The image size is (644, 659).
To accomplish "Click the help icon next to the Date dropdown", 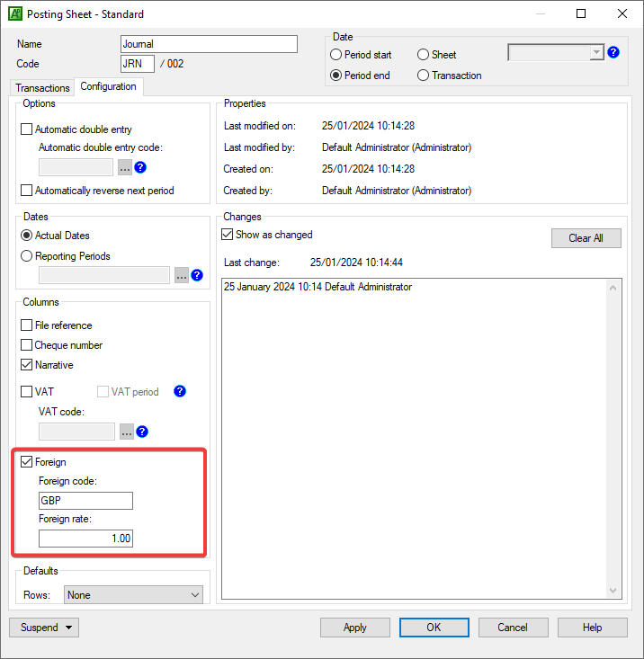I will click(613, 52).
